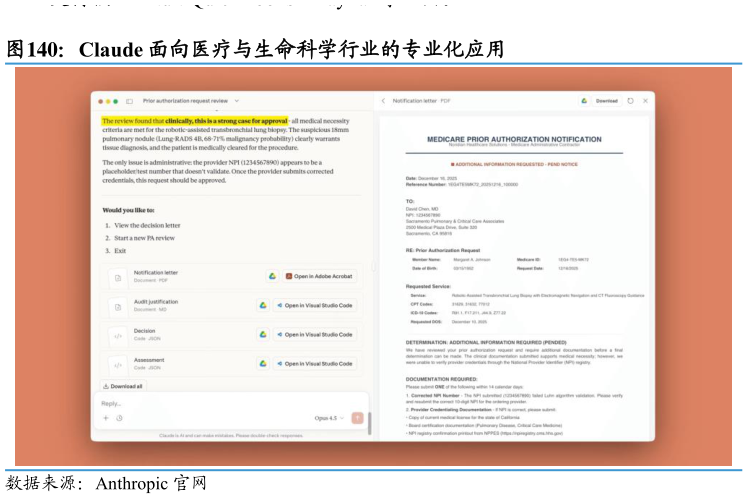Click the 'Decision' file name

pos(144,331)
